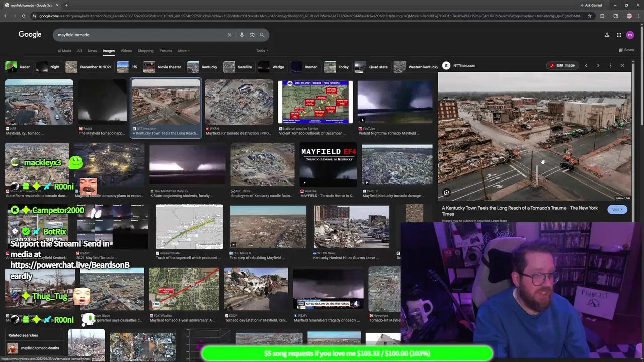The image size is (644, 362).
Task: Click the Learn More copyright link
Action: coord(499,221)
